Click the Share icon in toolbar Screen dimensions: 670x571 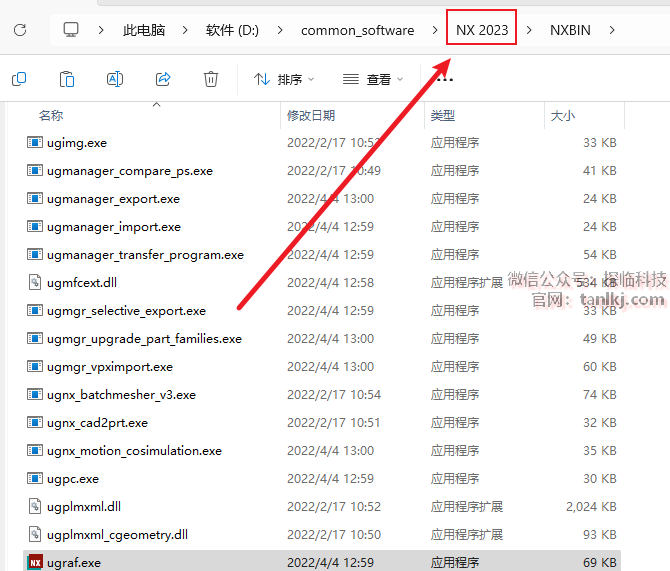click(163, 79)
